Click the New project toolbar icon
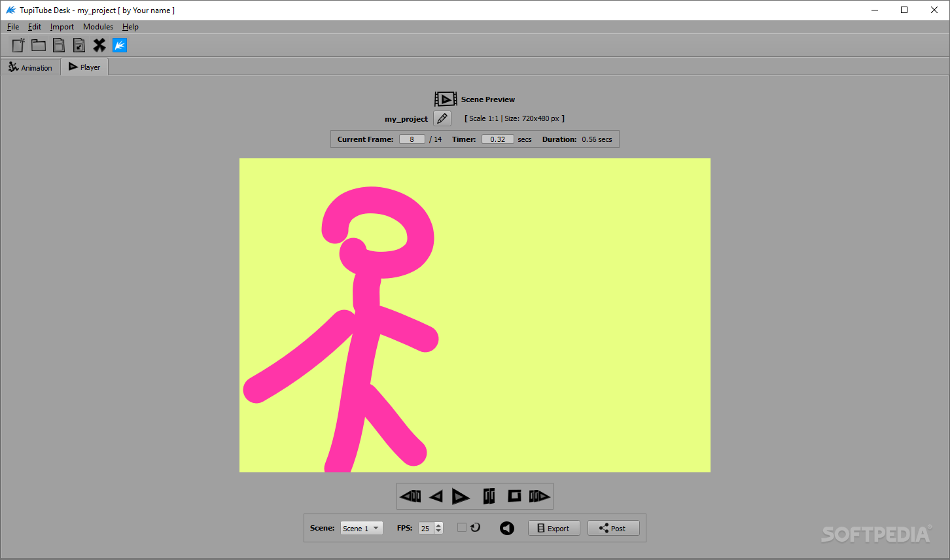This screenshot has width=950, height=560. click(18, 45)
